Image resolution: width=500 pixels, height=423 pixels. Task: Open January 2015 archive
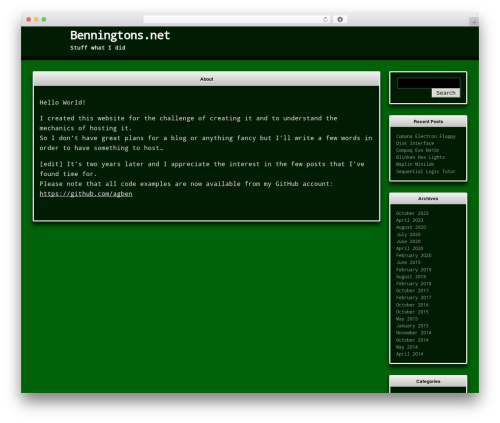pos(412,326)
